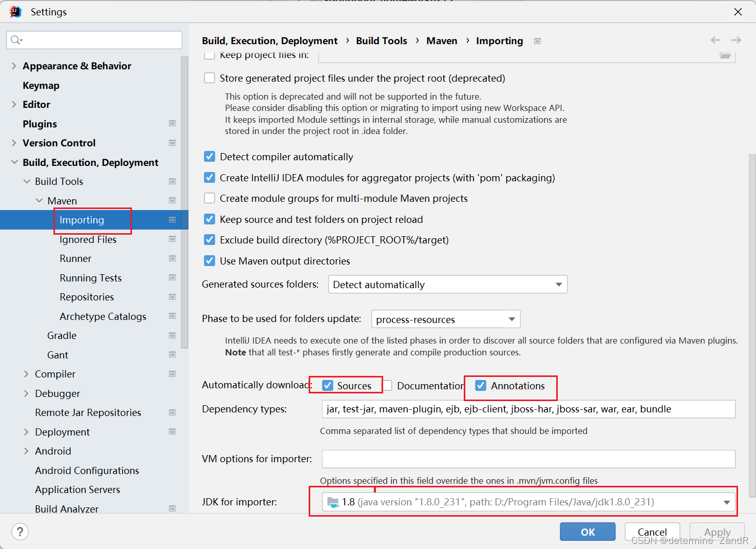Open the help question mark button
This screenshot has width=756, height=549.
click(x=20, y=532)
